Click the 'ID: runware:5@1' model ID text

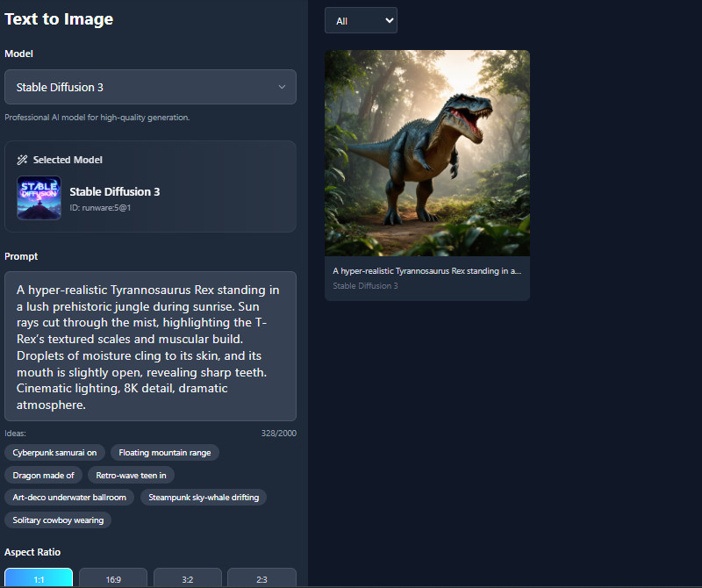click(x=100, y=208)
